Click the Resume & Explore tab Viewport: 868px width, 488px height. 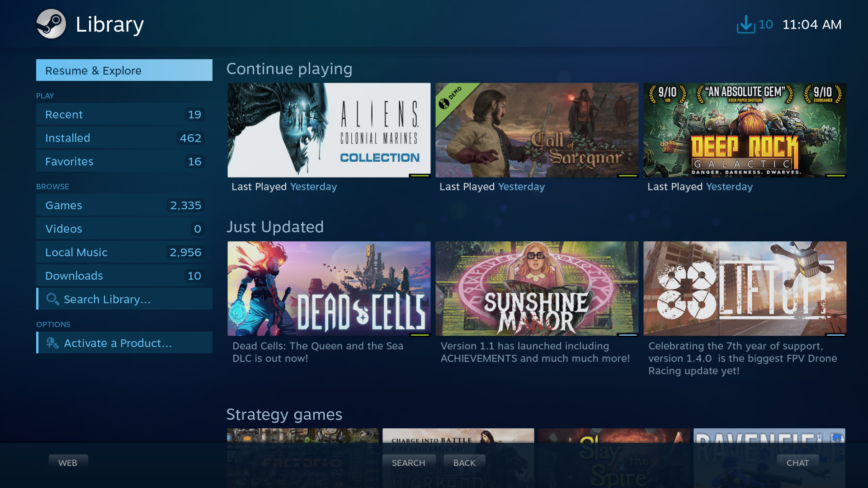point(124,70)
